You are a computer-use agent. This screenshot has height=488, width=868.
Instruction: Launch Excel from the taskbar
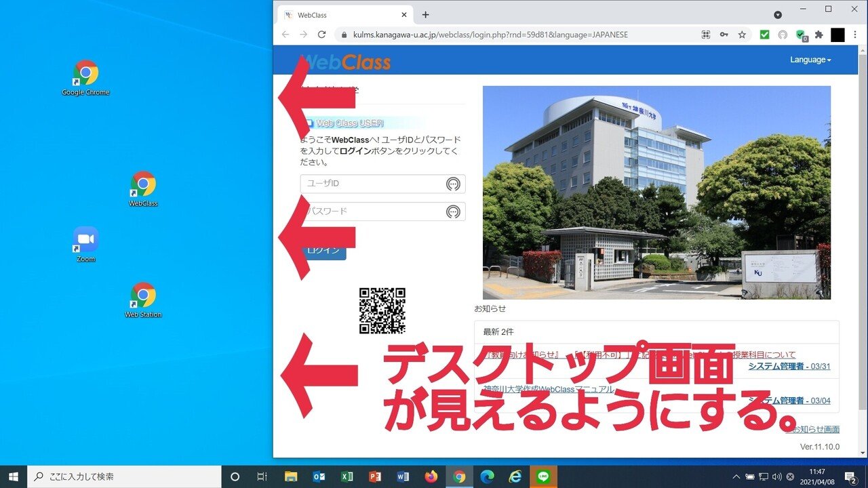click(x=347, y=476)
